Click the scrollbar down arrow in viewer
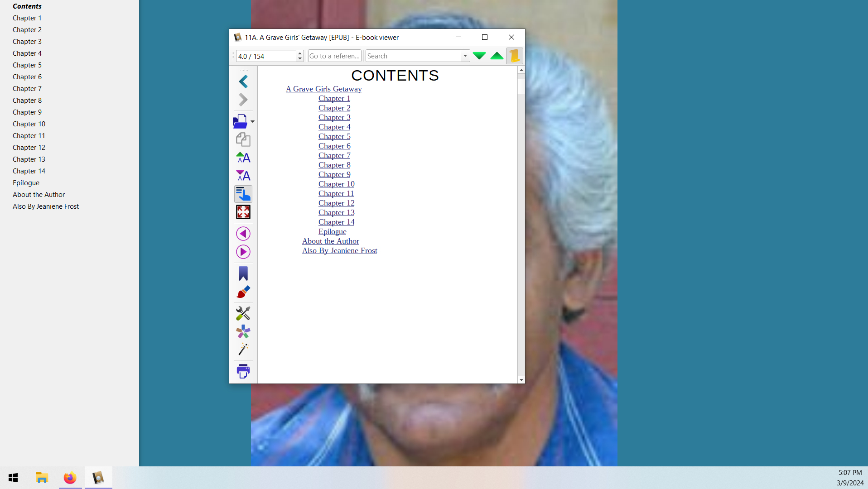 [521, 380]
